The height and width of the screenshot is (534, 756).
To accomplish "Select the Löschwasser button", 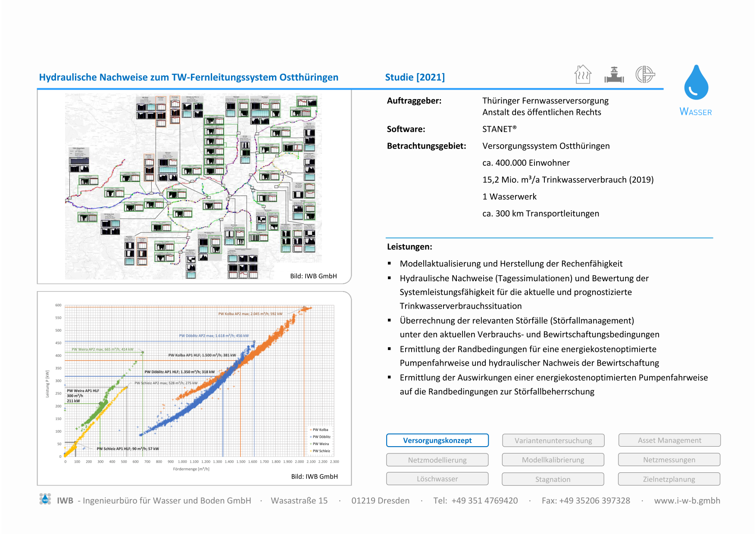I will [437, 479].
